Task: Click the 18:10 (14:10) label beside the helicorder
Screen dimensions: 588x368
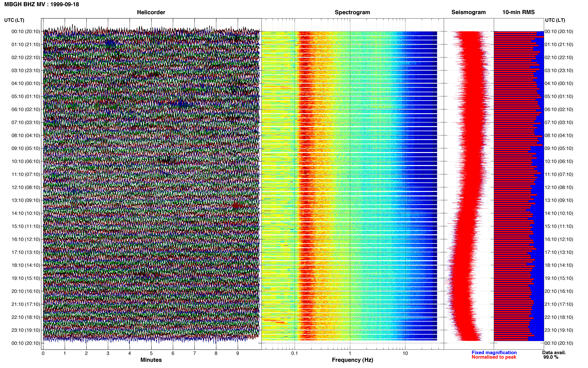Action: (x=26, y=265)
